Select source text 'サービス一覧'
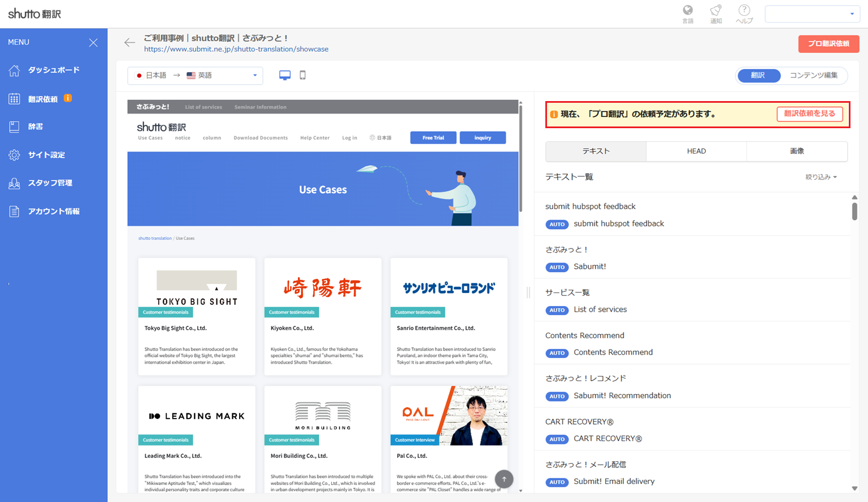 [567, 293]
